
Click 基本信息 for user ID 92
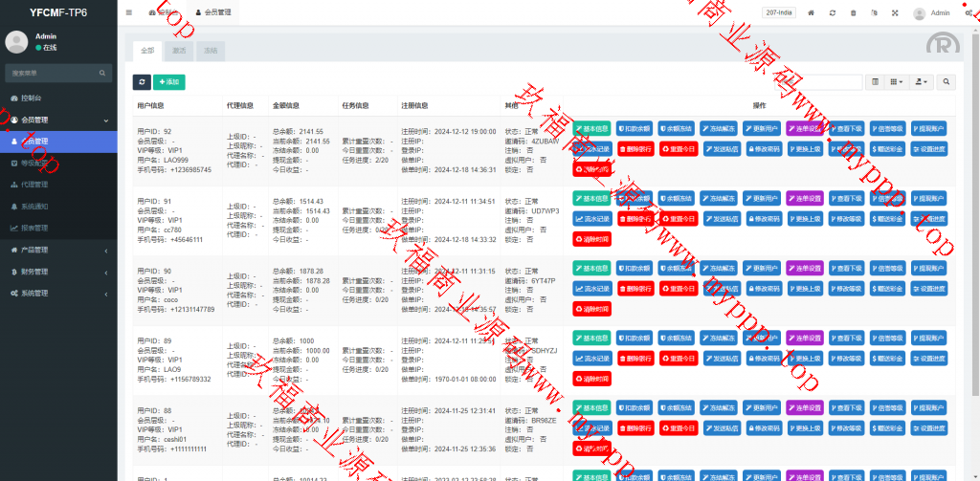click(591, 128)
